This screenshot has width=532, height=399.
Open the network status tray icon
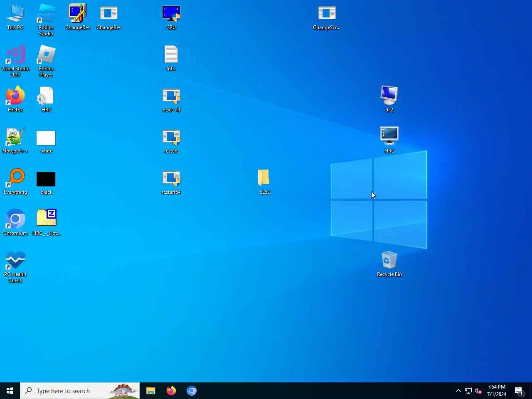pos(468,391)
